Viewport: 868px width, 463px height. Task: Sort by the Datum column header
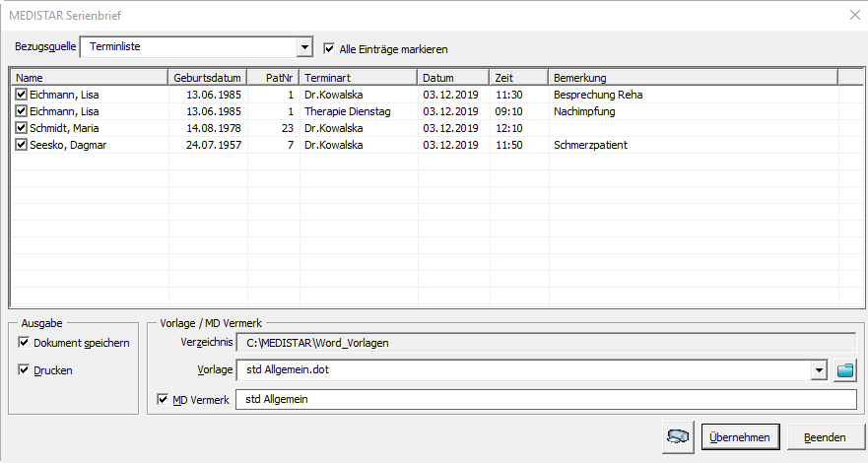point(453,78)
